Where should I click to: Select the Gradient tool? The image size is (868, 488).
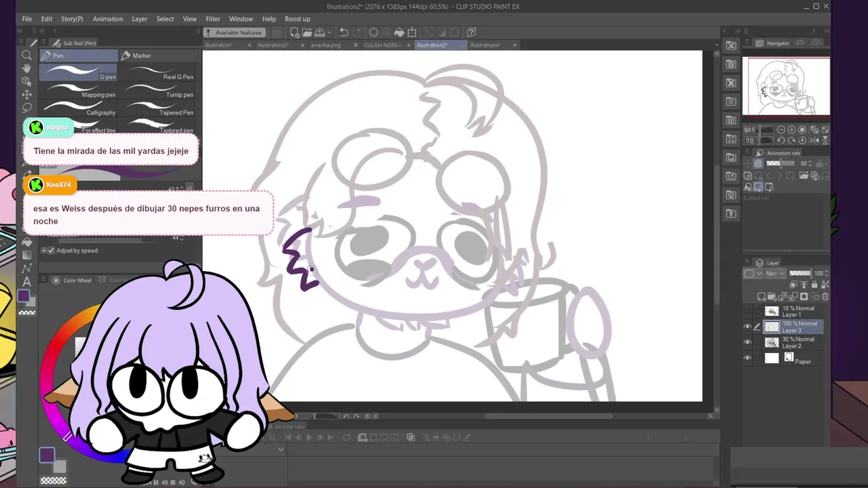[x=26, y=256]
